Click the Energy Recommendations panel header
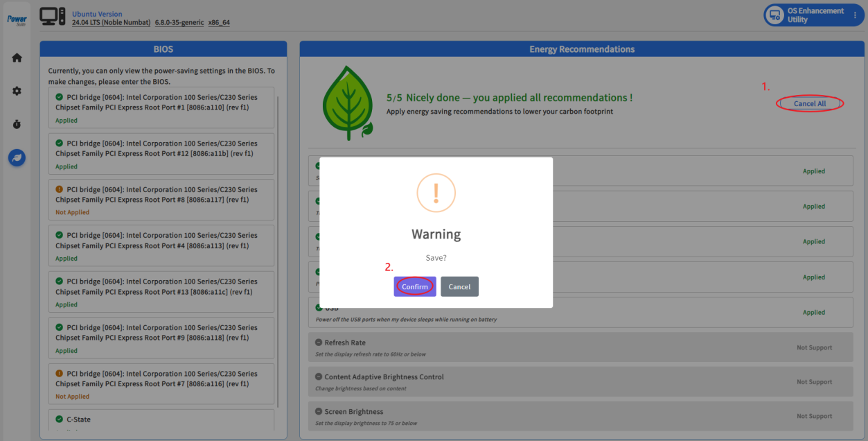Viewport: 868px width, 441px height. point(582,49)
